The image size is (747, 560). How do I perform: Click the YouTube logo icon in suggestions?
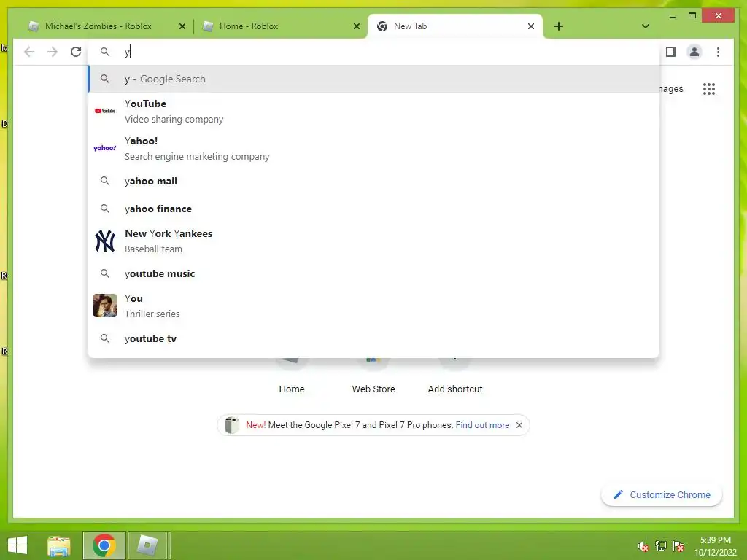105,111
